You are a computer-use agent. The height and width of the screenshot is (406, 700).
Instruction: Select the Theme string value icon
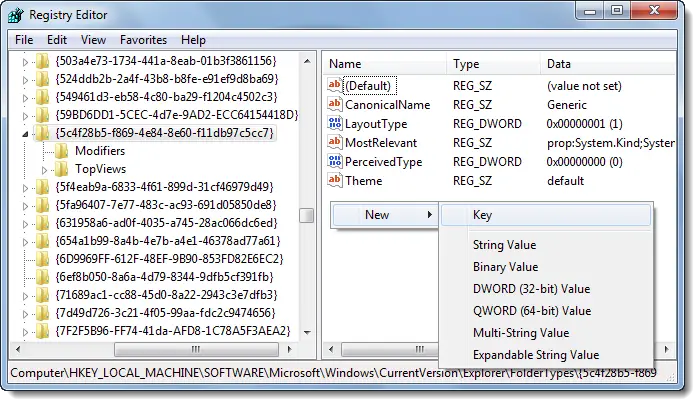pos(335,180)
